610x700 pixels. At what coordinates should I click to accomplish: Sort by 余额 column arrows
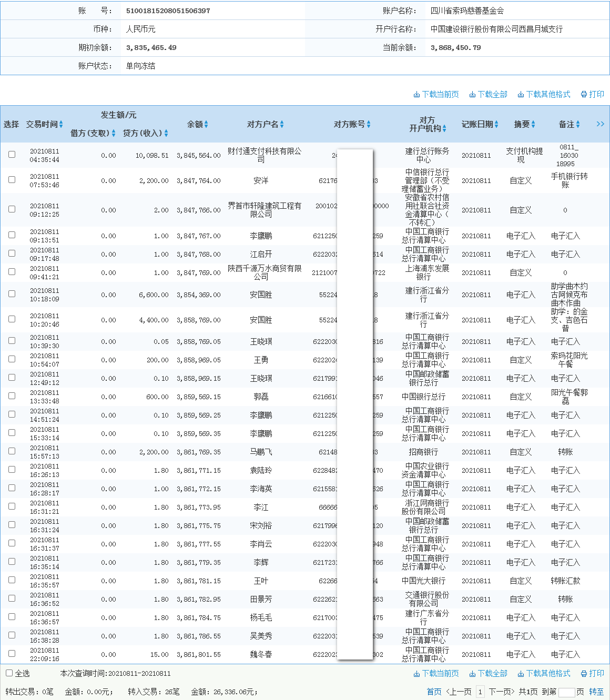coord(206,125)
